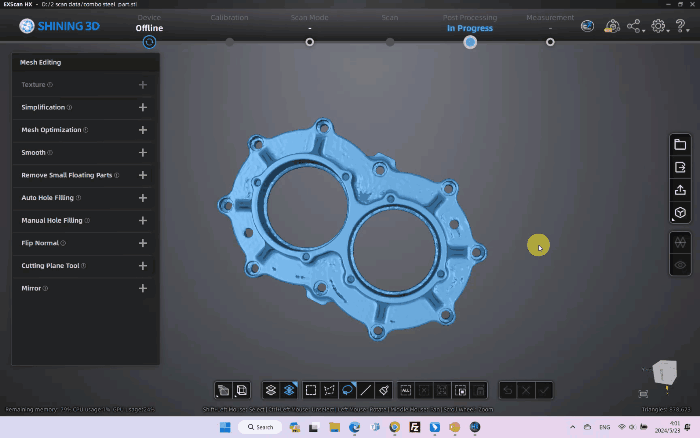Image resolution: width=700 pixels, height=438 pixels.
Task: Click the upload/share model icon
Action: pos(680,190)
